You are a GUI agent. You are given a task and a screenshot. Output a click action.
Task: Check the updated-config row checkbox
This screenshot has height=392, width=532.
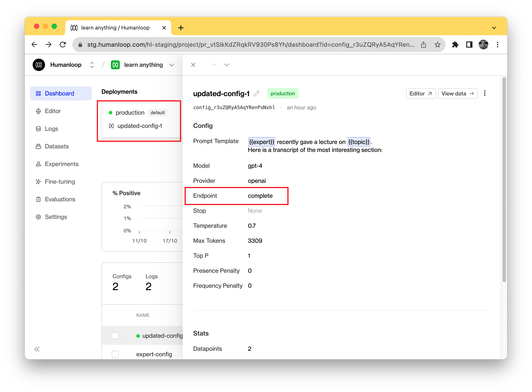point(115,336)
